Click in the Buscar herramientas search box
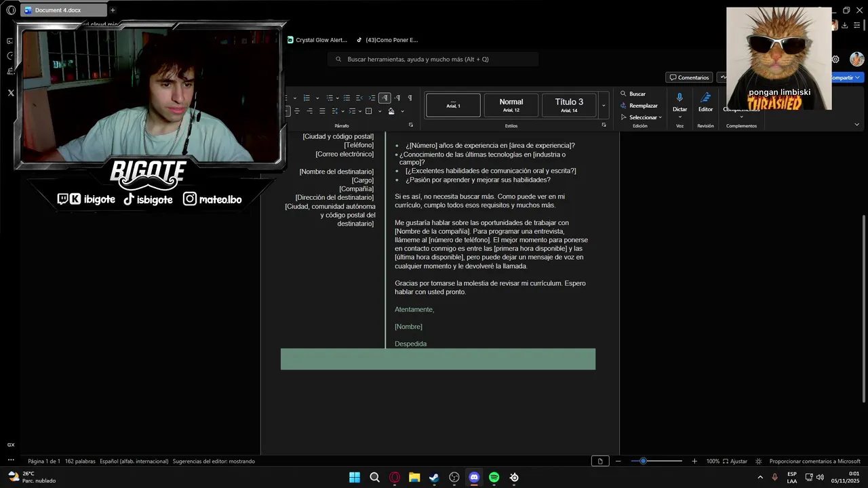The image size is (868, 488). (434, 59)
